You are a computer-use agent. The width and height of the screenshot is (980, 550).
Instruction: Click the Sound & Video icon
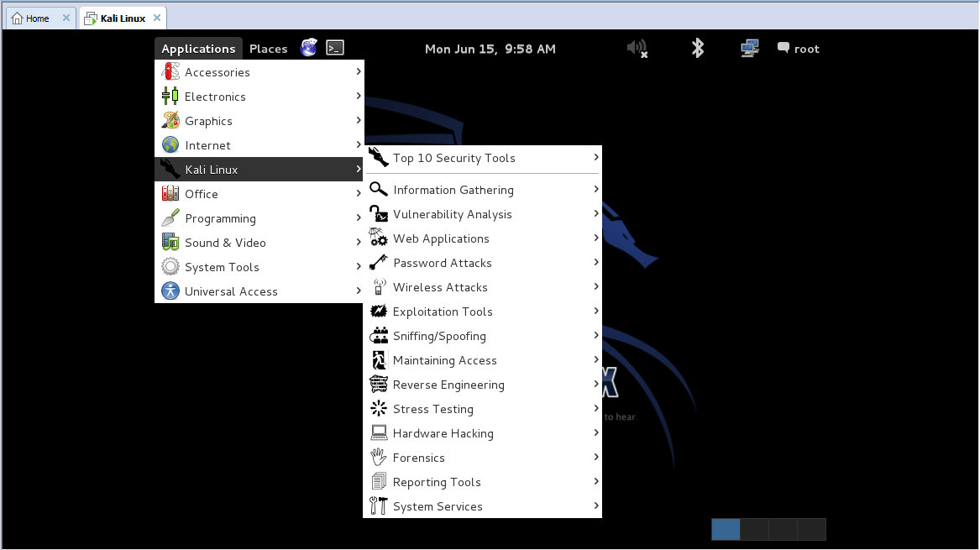click(170, 243)
